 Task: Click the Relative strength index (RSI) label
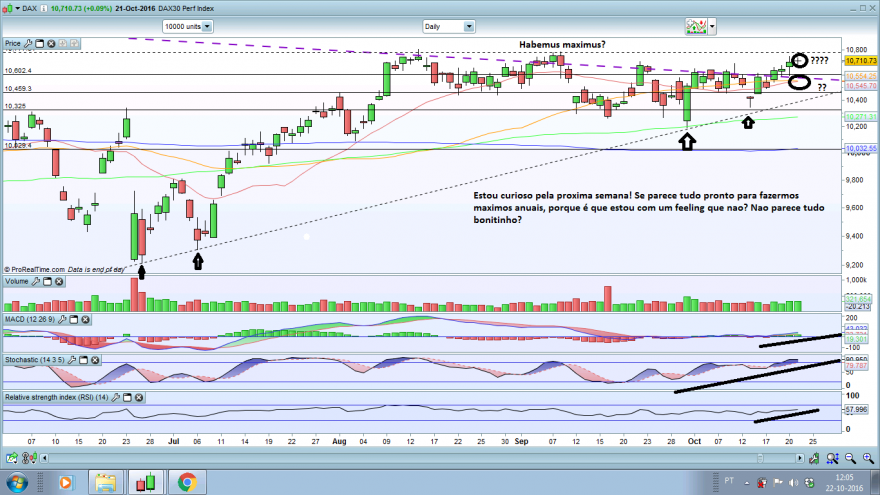[x=57, y=397]
